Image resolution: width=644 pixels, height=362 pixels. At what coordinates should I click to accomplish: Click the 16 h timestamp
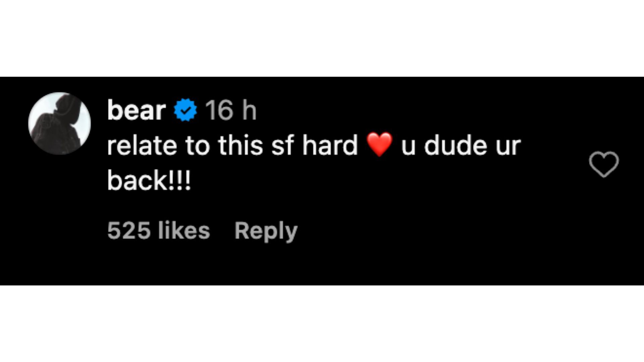click(x=231, y=110)
